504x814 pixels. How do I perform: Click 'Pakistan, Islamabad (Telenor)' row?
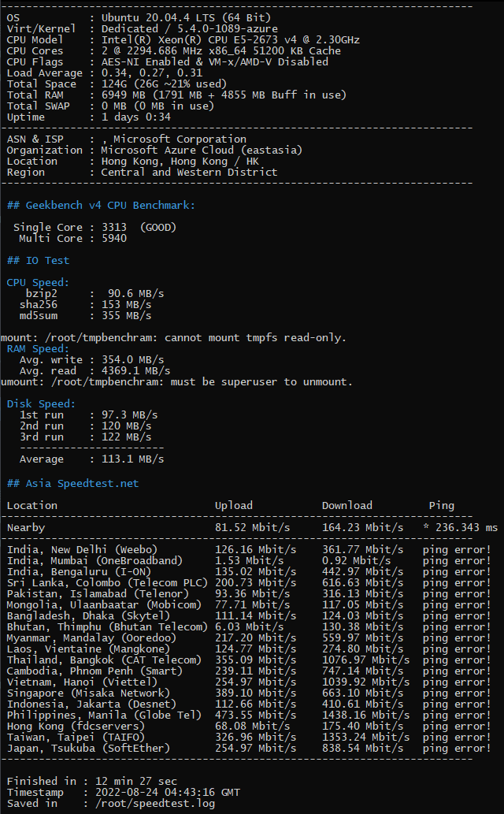pos(249,594)
